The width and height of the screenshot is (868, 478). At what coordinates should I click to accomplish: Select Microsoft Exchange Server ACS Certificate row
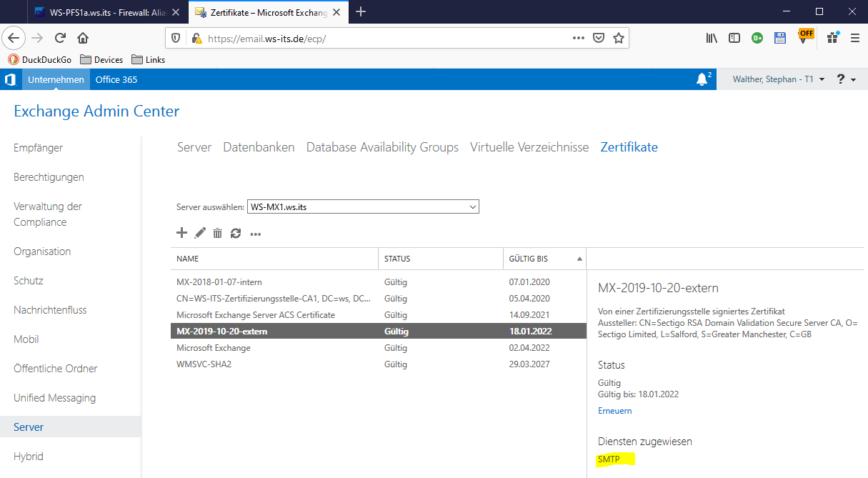coord(379,315)
